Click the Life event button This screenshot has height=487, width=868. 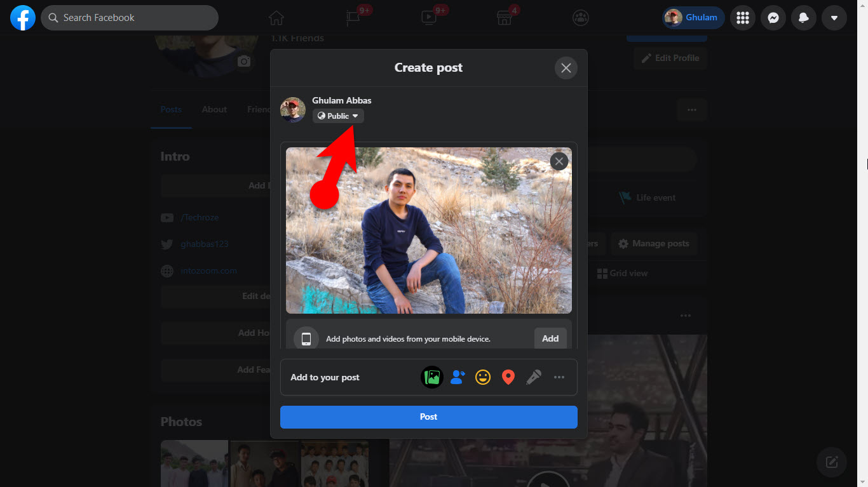point(648,197)
